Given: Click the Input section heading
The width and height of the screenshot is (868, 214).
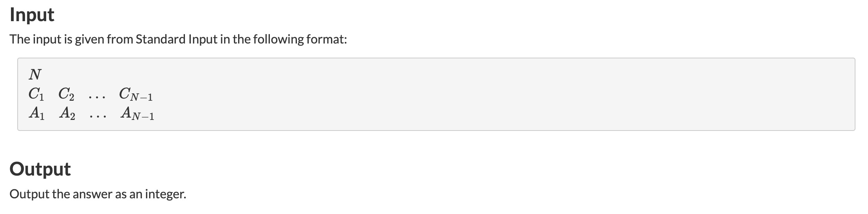Looking at the screenshot, I should pos(32,15).
